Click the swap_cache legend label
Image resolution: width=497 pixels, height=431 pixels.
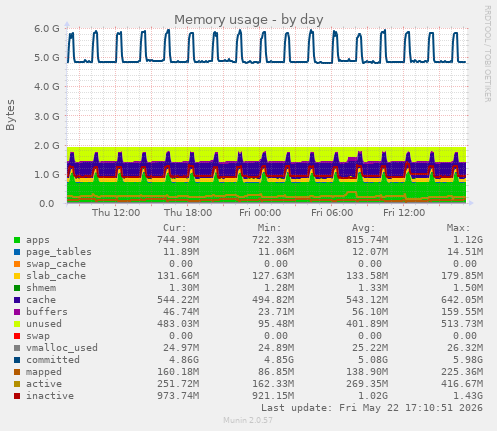point(56,264)
